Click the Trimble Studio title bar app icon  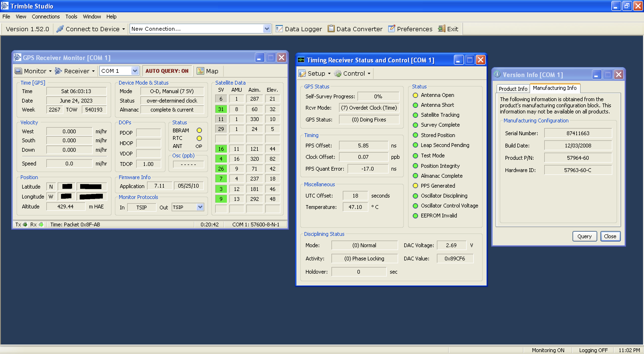pyautogui.click(x=5, y=6)
